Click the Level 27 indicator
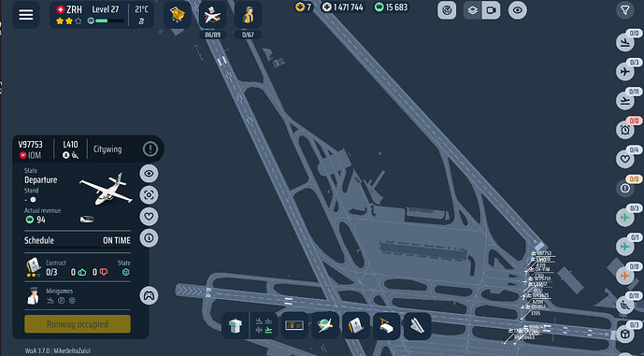Screen dimensions: 644x356 pyautogui.click(x=106, y=9)
